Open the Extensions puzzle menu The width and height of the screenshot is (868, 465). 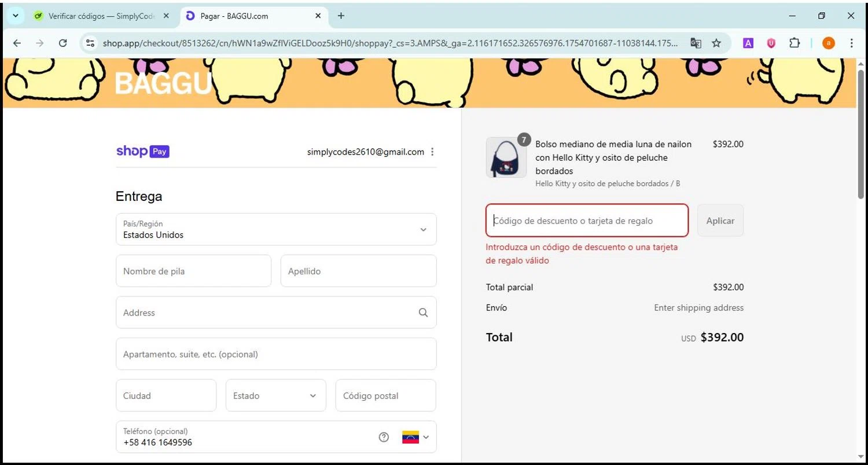[x=795, y=43]
